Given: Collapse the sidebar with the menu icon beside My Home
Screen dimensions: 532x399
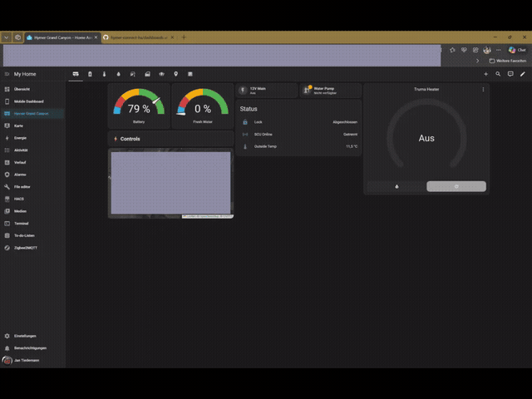Looking at the screenshot, I should (7, 74).
